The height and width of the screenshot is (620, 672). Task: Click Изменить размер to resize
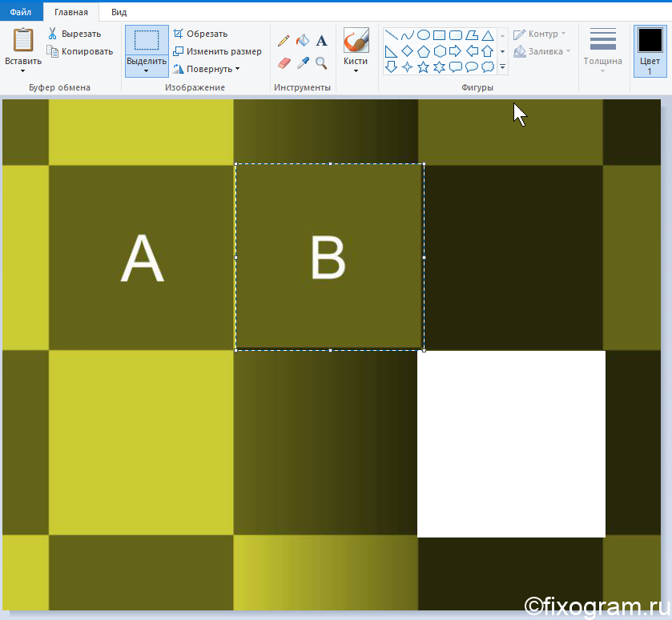click(x=223, y=51)
